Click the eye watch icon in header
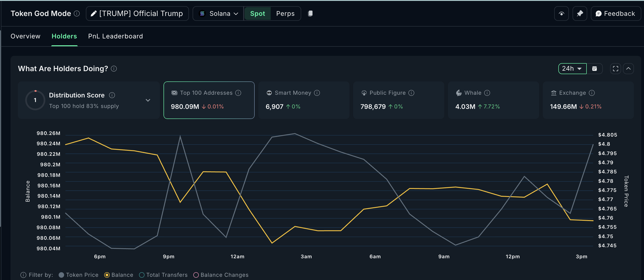 click(561, 13)
